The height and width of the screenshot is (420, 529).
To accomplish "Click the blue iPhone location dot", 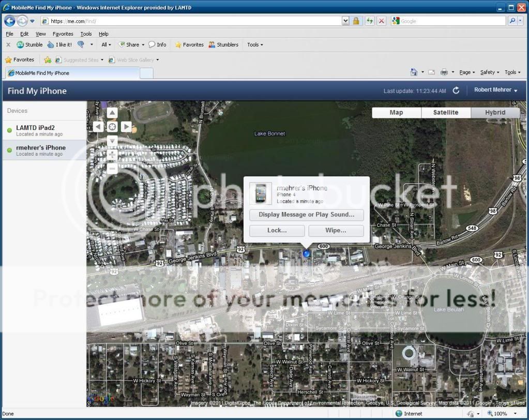I will point(306,253).
